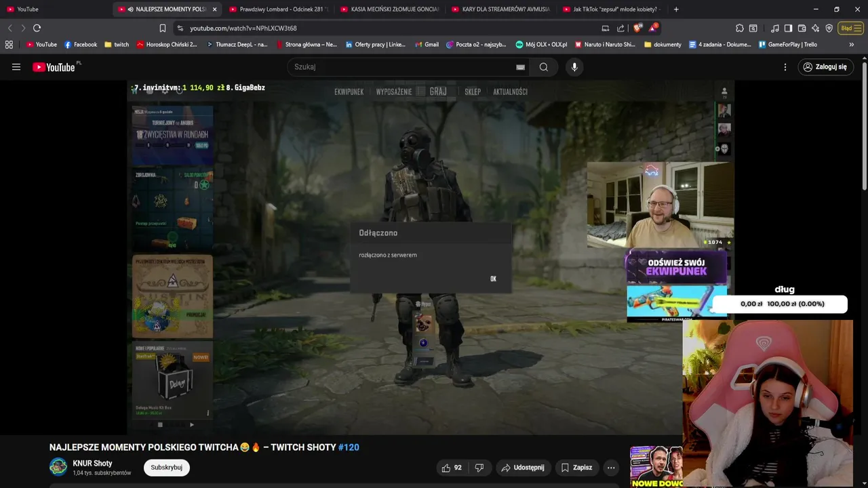Open the dokumenty bookmarks folder
Viewport: 868px width, 488px height.
tap(663, 45)
